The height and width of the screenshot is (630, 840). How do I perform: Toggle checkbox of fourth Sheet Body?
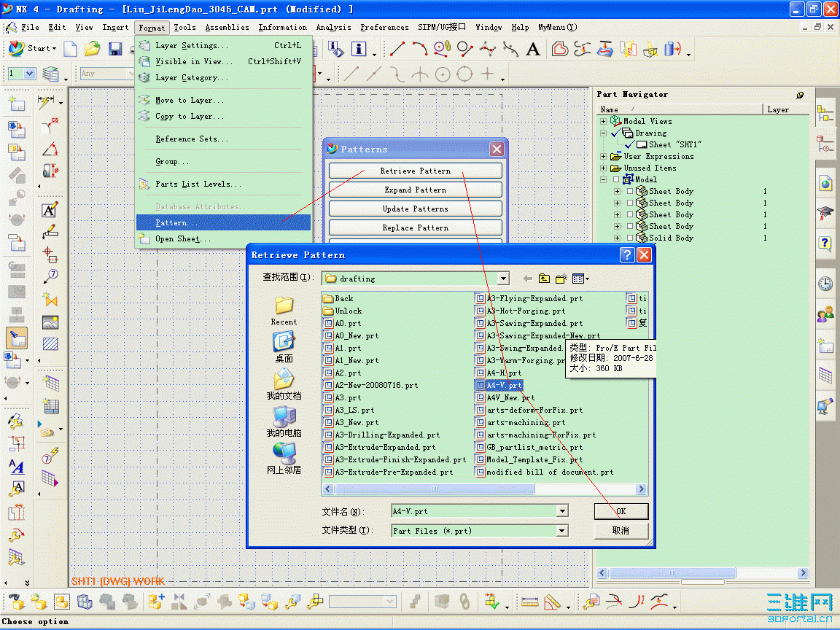(630, 226)
